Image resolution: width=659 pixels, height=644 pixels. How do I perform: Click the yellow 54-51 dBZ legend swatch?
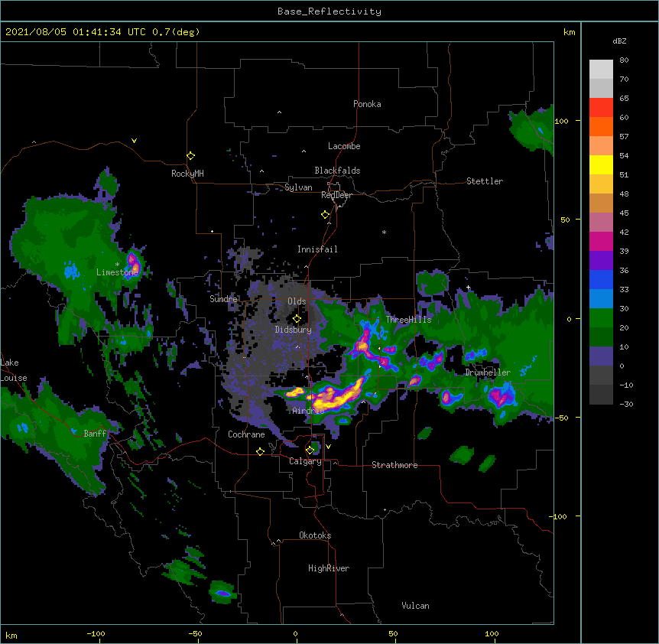coord(601,164)
